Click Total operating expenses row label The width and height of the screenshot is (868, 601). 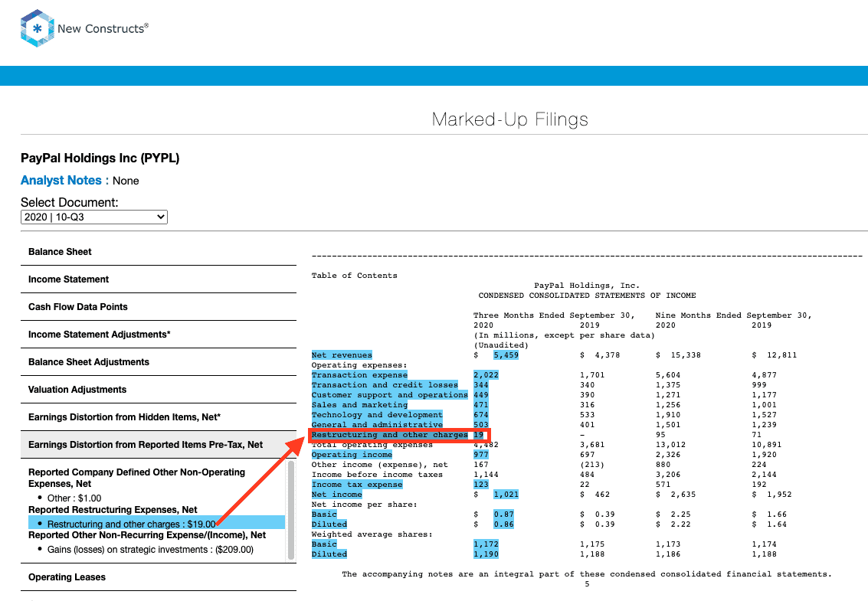point(372,445)
